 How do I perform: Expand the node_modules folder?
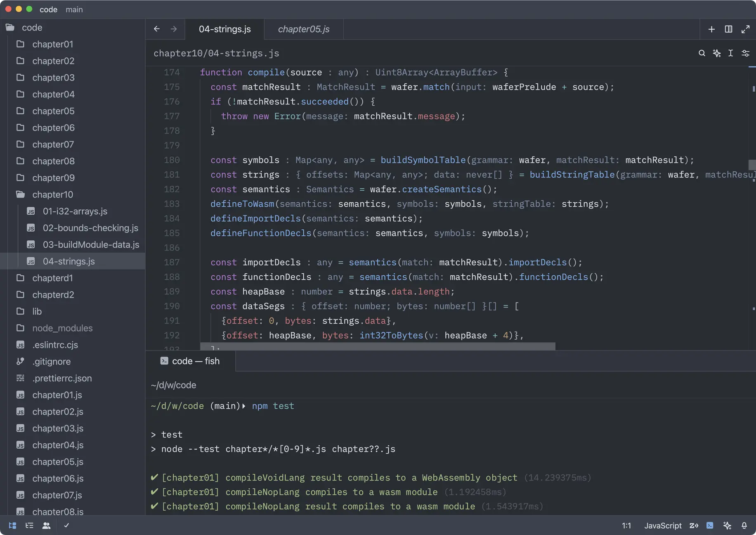pyautogui.click(x=62, y=328)
